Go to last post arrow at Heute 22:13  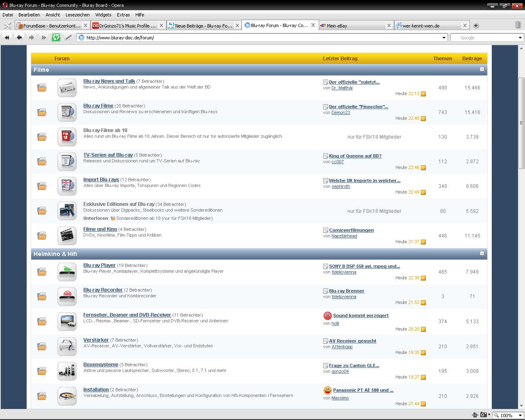(x=423, y=94)
